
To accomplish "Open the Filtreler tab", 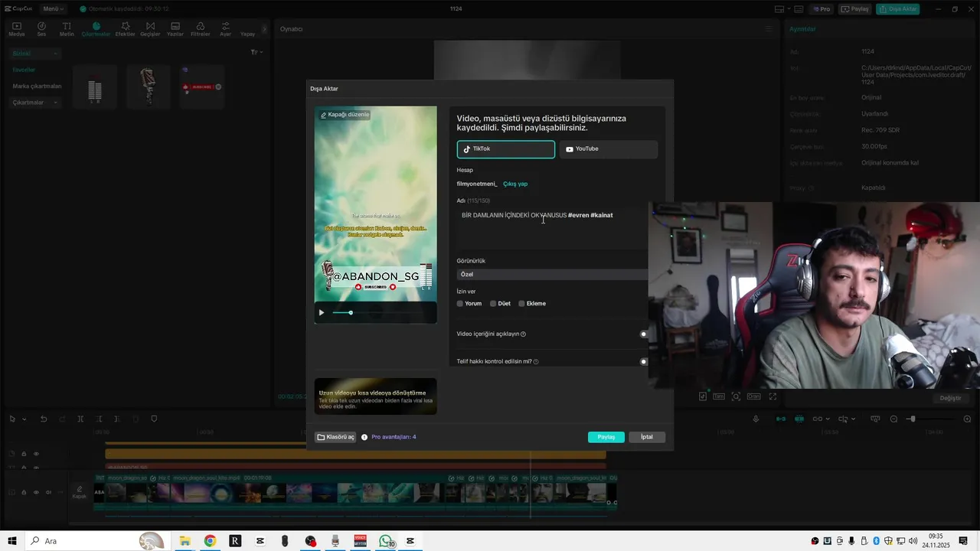I will pyautogui.click(x=200, y=29).
